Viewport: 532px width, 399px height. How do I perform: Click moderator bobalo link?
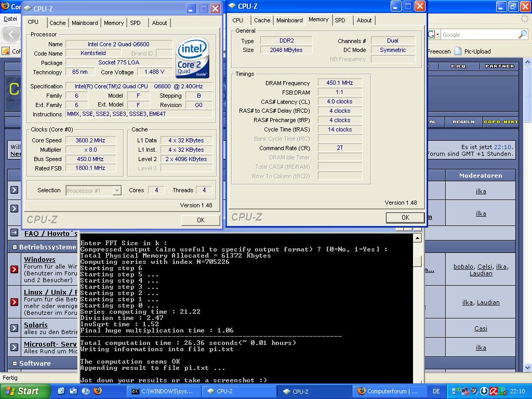(x=463, y=267)
